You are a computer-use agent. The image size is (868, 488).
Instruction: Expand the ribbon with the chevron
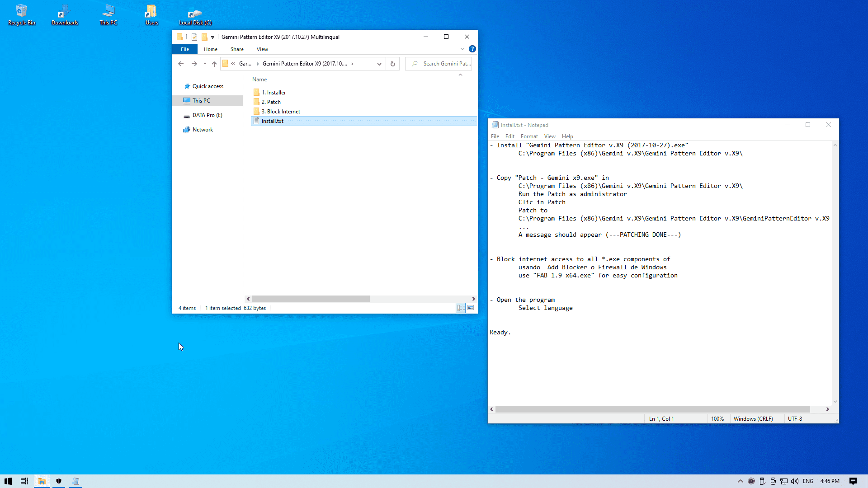pyautogui.click(x=462, y=49)
